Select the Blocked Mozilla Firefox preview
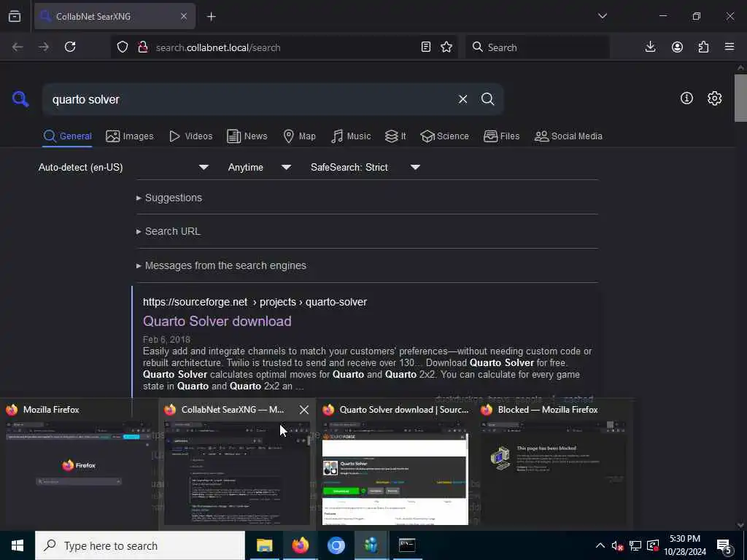This screenshot has width=747, height=560. (553, 464)
